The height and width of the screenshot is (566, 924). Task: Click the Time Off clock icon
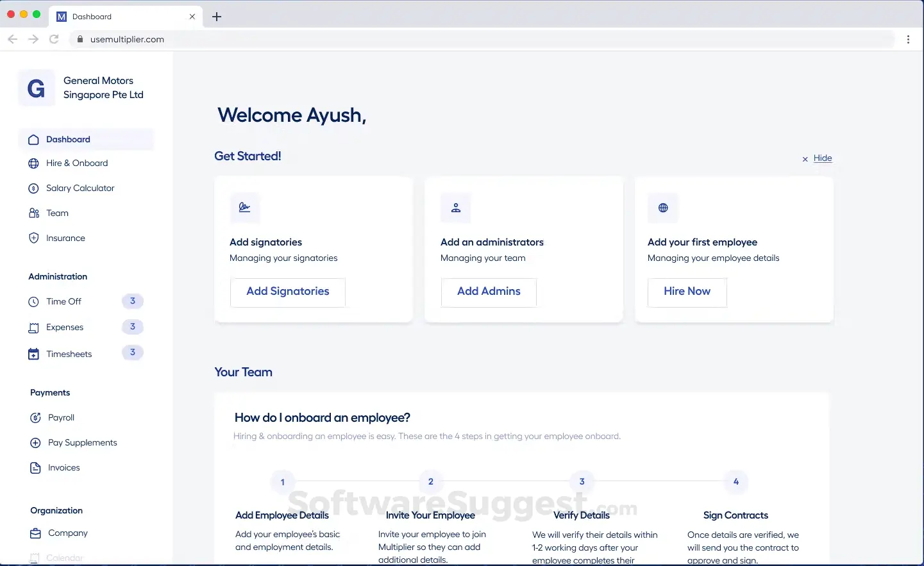click(33, 302)
